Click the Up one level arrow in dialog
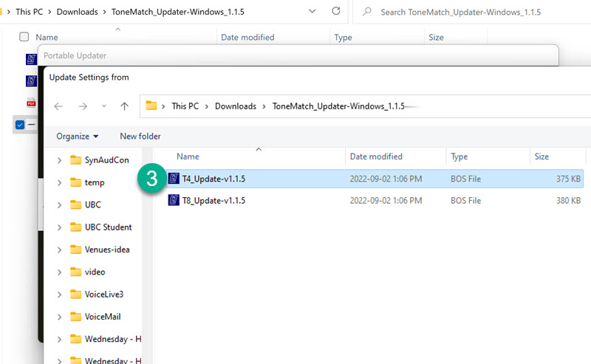This screenshot has height=364, width=591. [125, 106]
